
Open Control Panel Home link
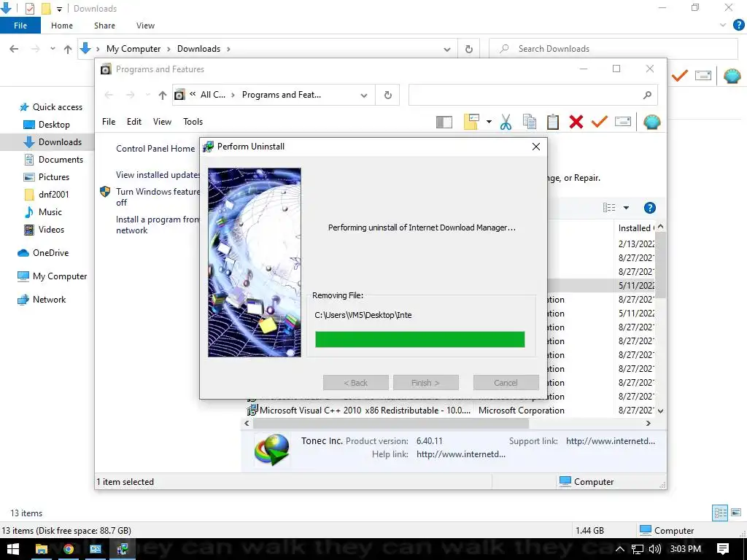[x=155, y=149]
